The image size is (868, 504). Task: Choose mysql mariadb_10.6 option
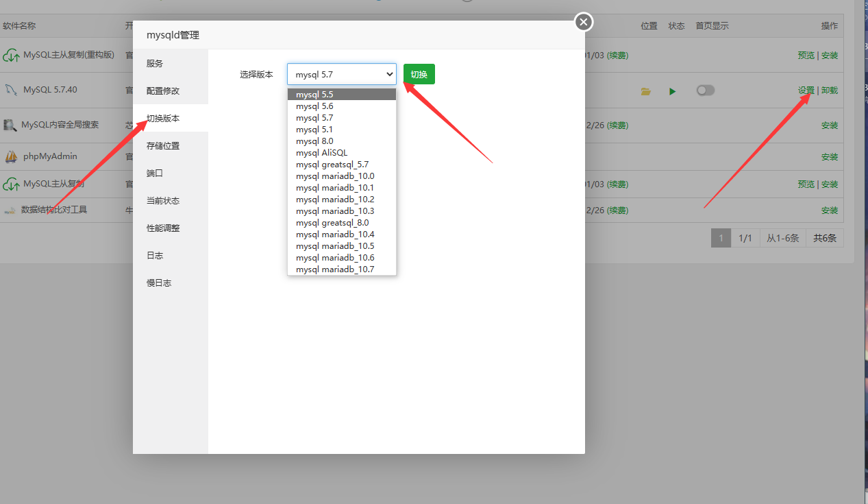pyautogui.click(x=342, y=258)
